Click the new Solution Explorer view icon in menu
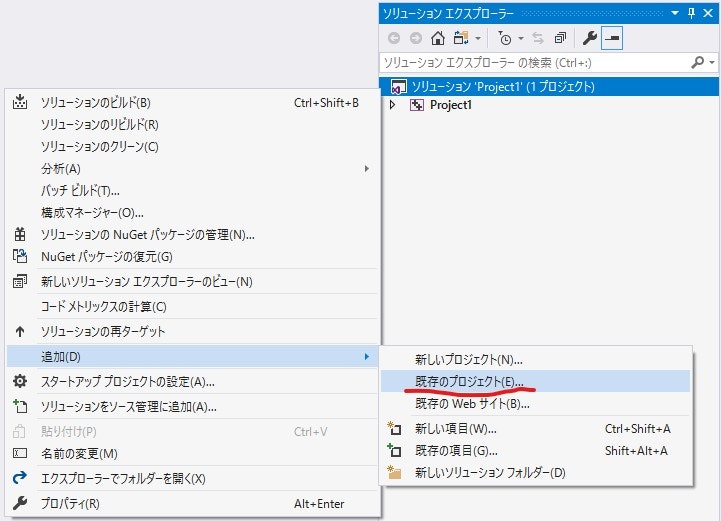 click(x=20, y=281)
